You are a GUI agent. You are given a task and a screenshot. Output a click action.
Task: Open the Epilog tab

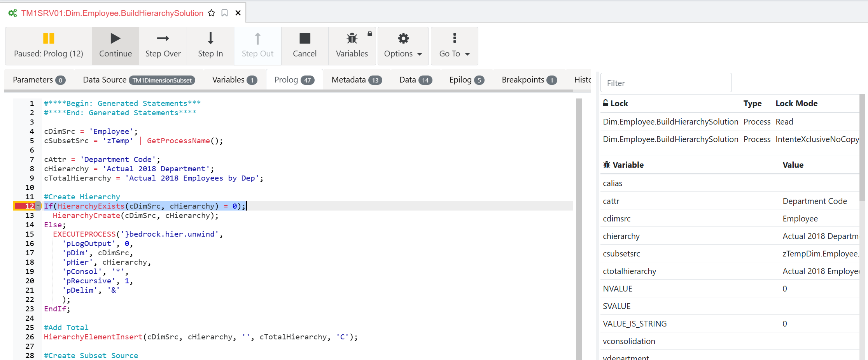(x=467, y=80)
